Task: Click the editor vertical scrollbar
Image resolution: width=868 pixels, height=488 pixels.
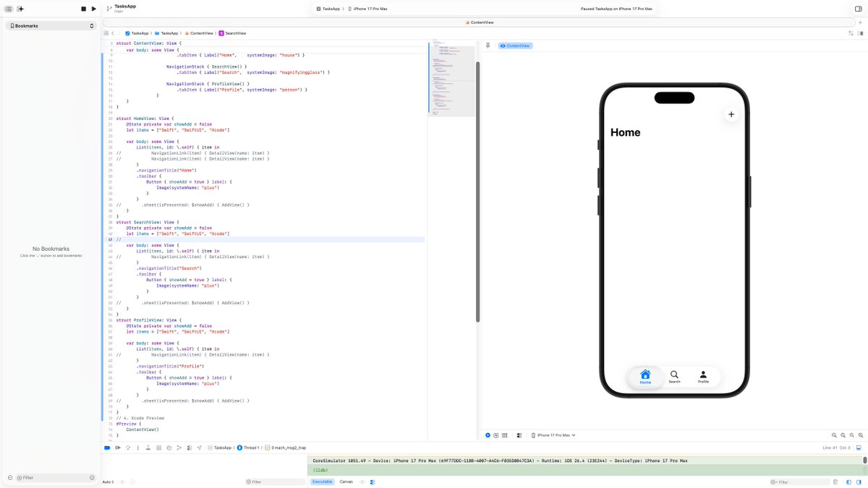Action: [477, 191]
